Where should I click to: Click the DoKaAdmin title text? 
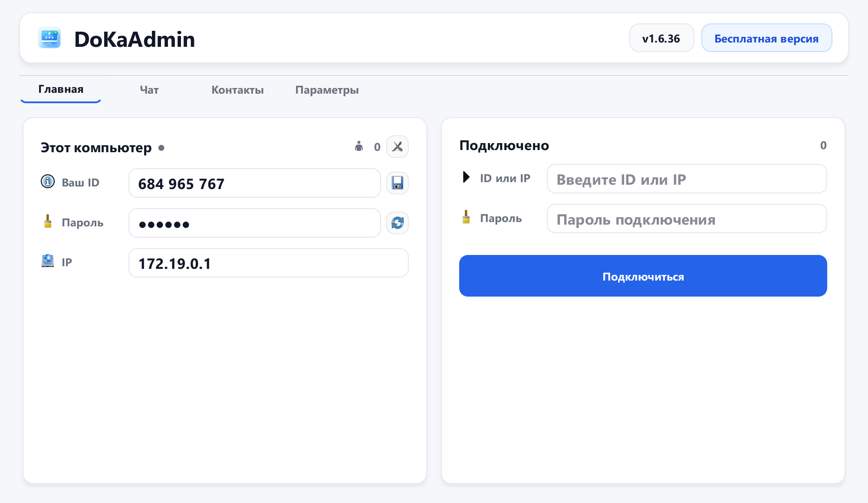click(135, 39)
